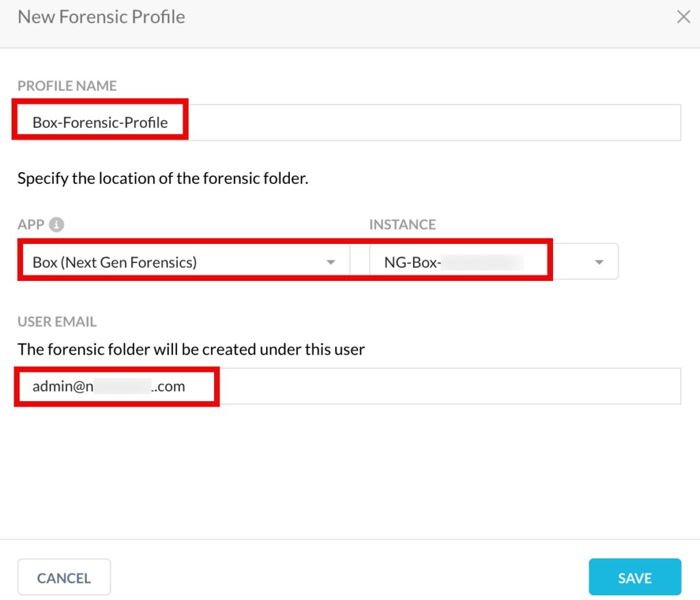Image resolution: width=700 pixels, height=600 pixels.
Task: Expand the NG-Box instance dropdown
Action: tap(494, 262)
